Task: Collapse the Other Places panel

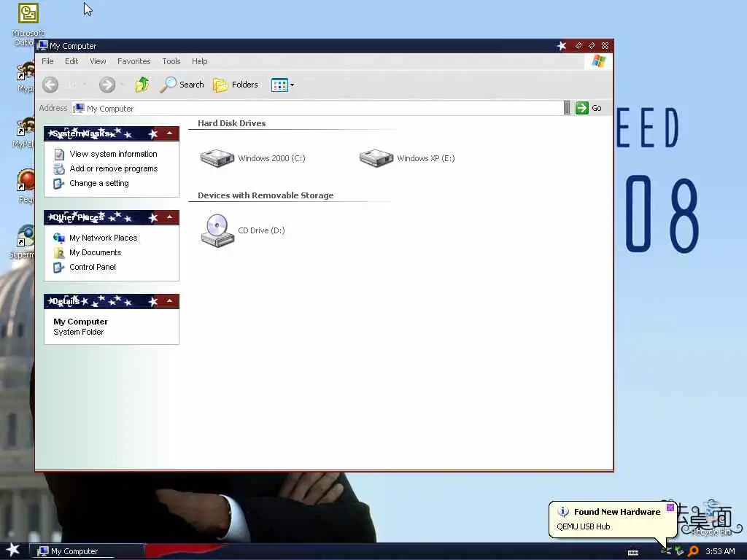Action: [x=169, y=217]
